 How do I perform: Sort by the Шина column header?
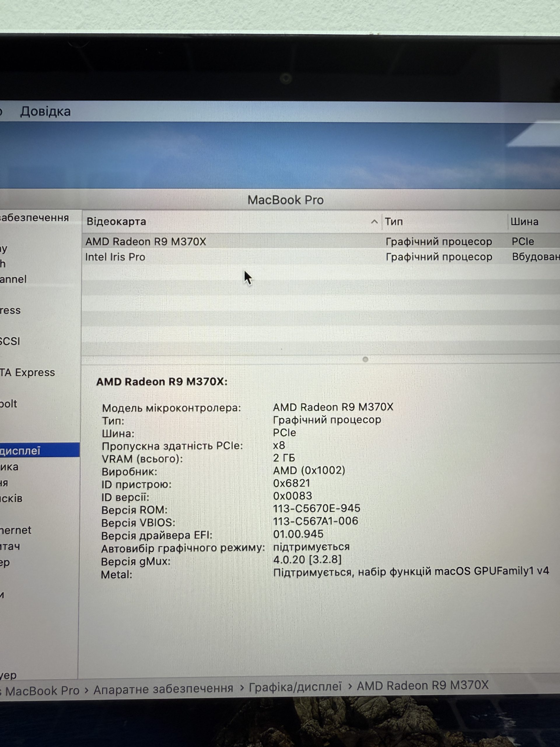(524, 222)
